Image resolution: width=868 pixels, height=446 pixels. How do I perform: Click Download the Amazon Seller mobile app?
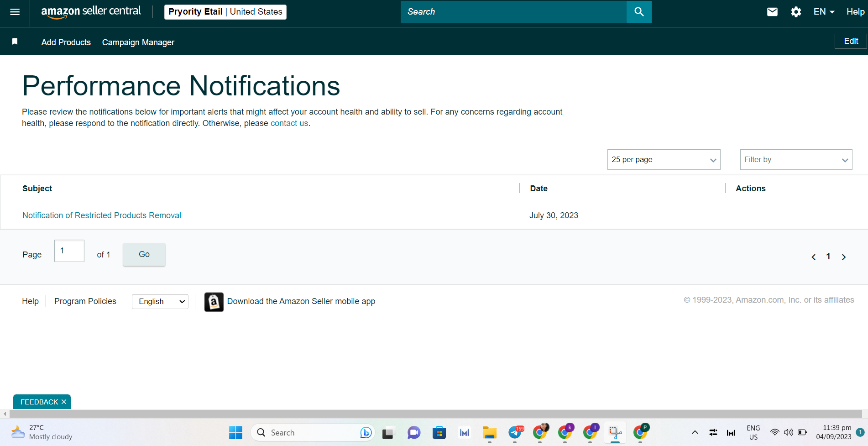click(301, 301)
